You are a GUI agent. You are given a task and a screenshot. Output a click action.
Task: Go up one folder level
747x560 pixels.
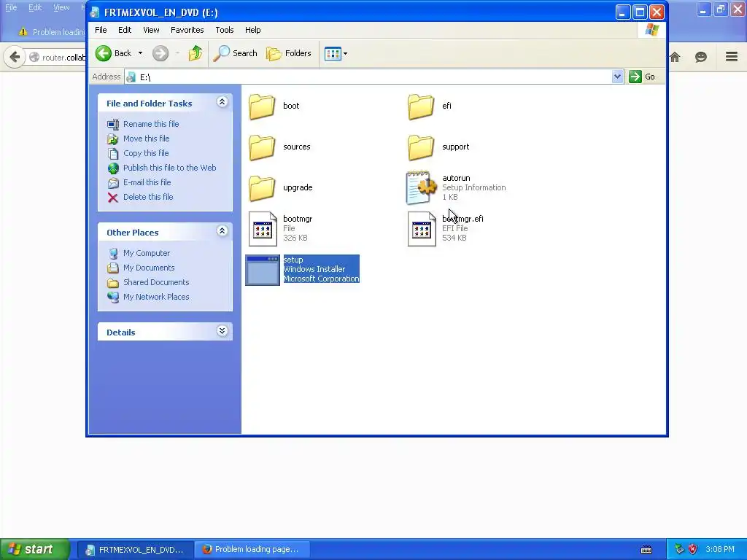click(x=196, y=53)
